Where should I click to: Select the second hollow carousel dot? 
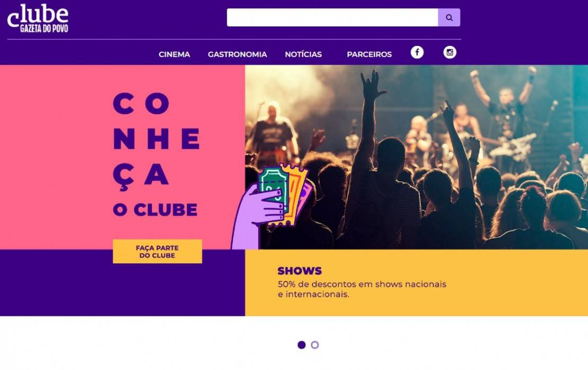click(x=315, y=345)
